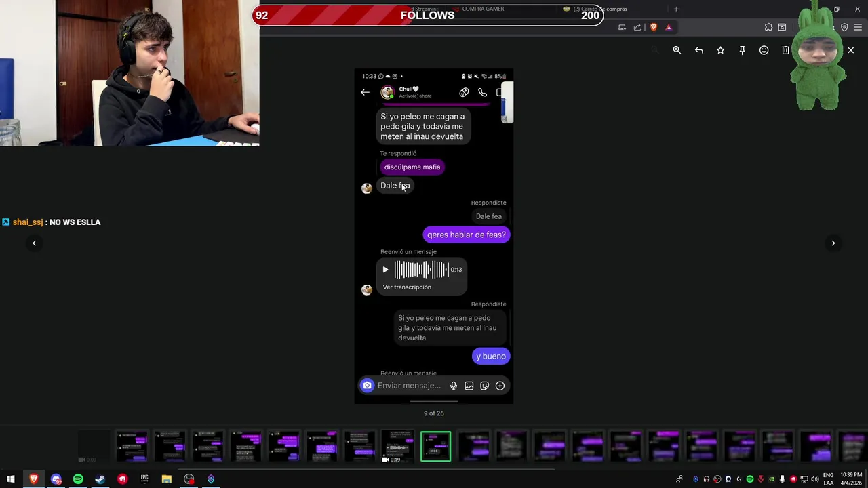Open Brave Rewards triangle icon

669,27
